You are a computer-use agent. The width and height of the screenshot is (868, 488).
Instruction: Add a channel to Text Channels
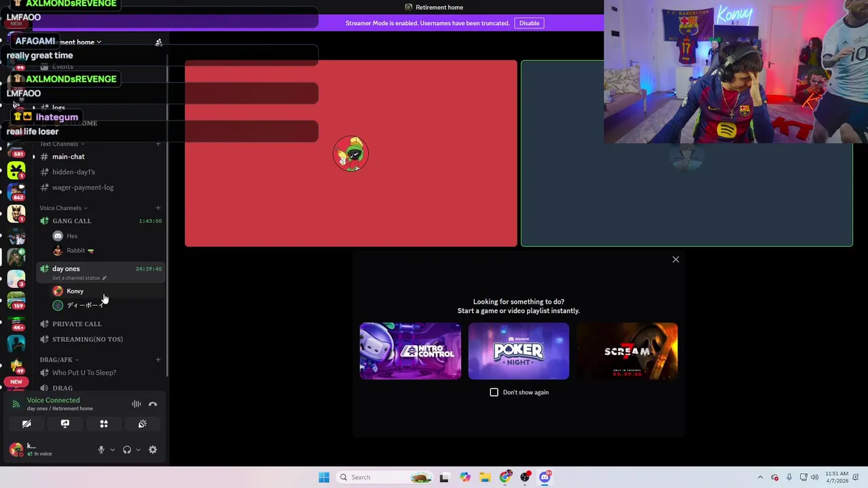(x=158, y=144)
